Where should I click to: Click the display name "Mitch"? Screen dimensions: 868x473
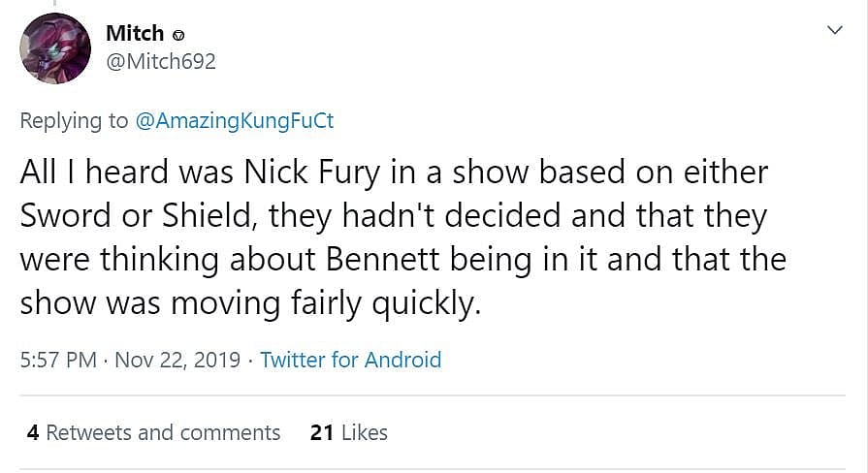pyautogui.click(x=134, y=32)
